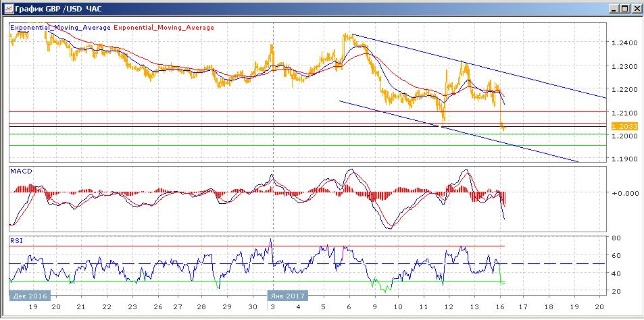
Task: Click date 6 on the time axis
Action: click(x=349, y=306)
